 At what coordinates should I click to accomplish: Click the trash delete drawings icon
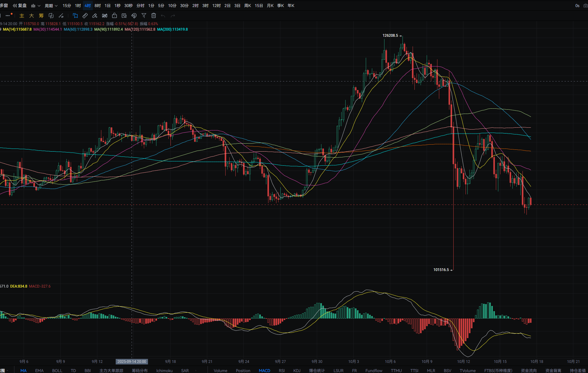pos(154,16)
